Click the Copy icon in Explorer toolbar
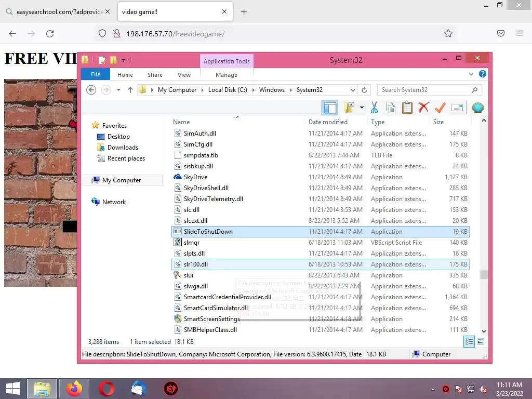The width and height of the screenshot is (532, 399). [391, 108]
